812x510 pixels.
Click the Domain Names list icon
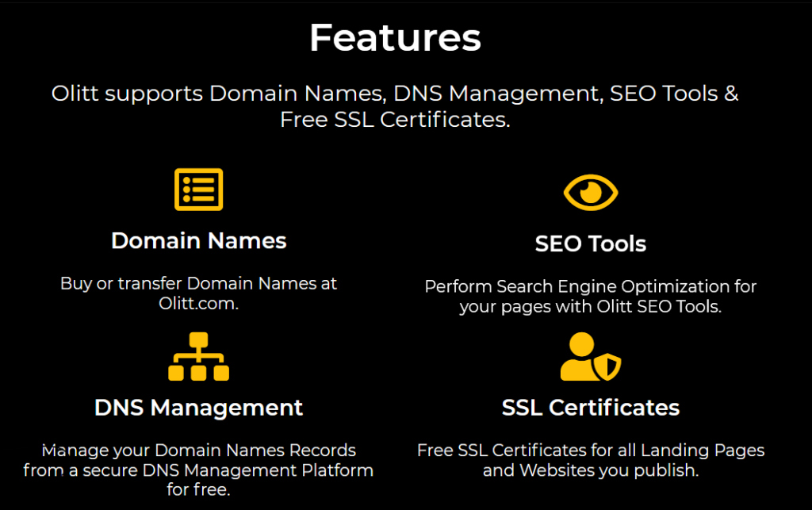tap(198, 190)
